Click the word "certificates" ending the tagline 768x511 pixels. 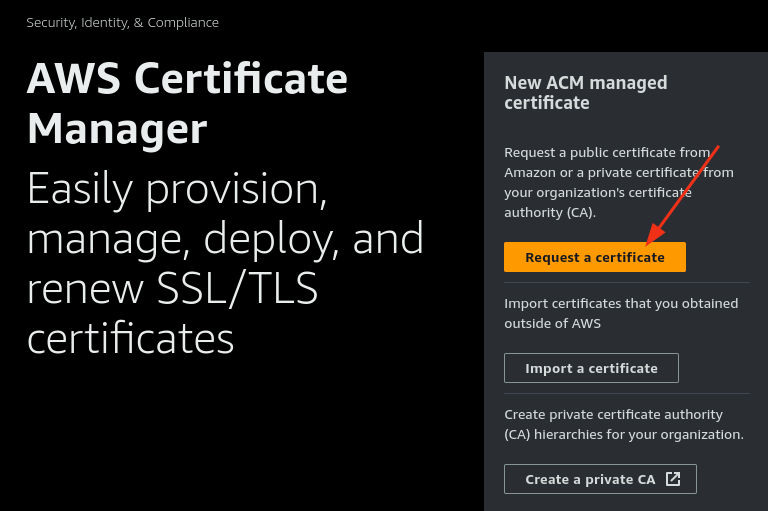[130, 339]
